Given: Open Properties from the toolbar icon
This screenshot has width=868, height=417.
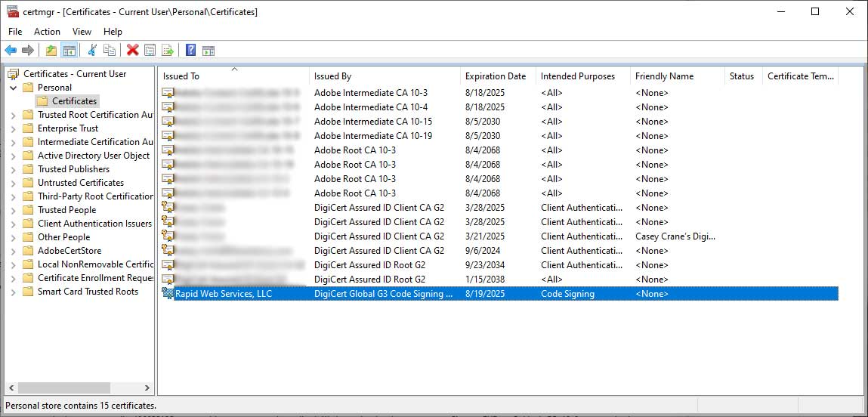Looking at the screenshot, I should (x=150, y=51).
